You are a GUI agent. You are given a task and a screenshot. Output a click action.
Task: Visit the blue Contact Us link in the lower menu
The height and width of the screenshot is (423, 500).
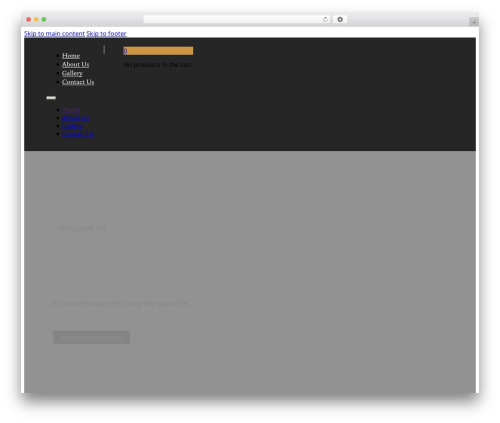(78, 134)
